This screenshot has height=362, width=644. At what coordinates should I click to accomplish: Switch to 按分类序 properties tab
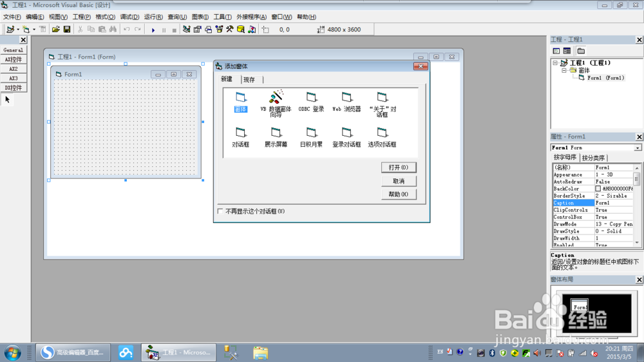coord(593,158)
